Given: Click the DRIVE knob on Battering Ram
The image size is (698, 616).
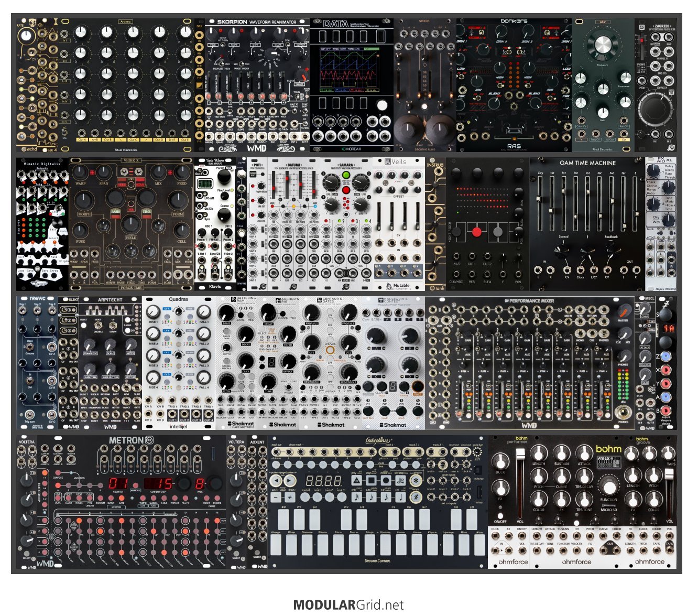Looking at the screenshot, I should [227, 312].
